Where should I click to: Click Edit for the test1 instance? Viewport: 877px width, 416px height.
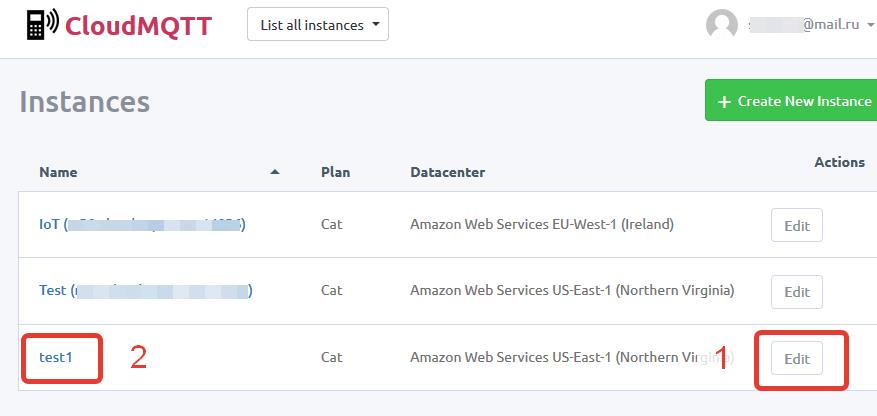pyautogui.click(x=796, y=359)
